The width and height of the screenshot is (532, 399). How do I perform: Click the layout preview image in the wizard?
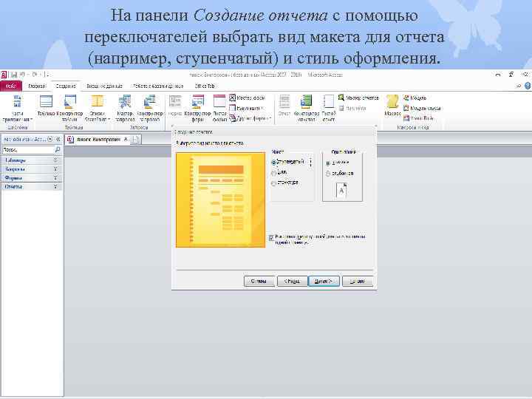(x=220, y=200)
